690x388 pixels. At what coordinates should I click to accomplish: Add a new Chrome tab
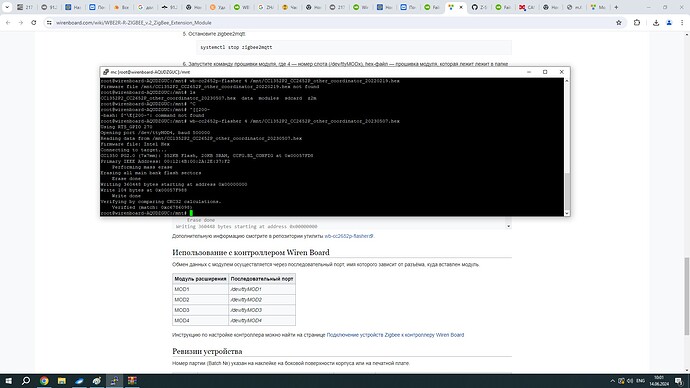pos(616,7)
